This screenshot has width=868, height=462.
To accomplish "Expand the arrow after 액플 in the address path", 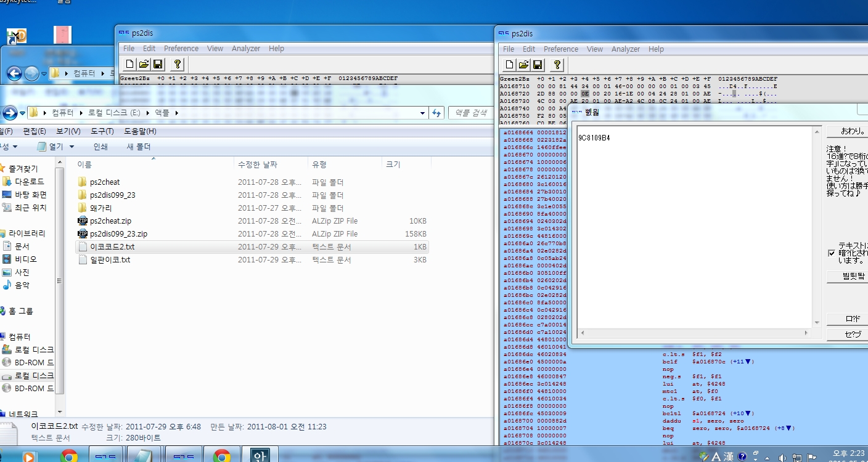I will coord(176,113).
